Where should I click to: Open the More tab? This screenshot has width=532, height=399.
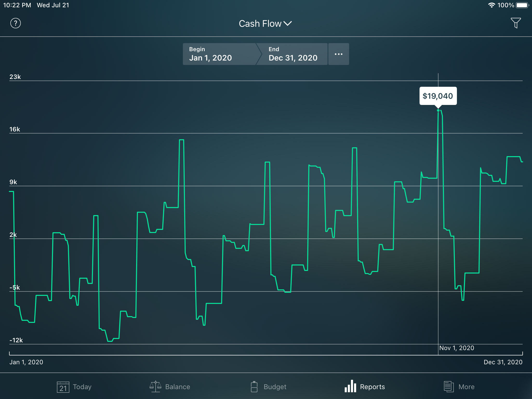pos(459,387)
